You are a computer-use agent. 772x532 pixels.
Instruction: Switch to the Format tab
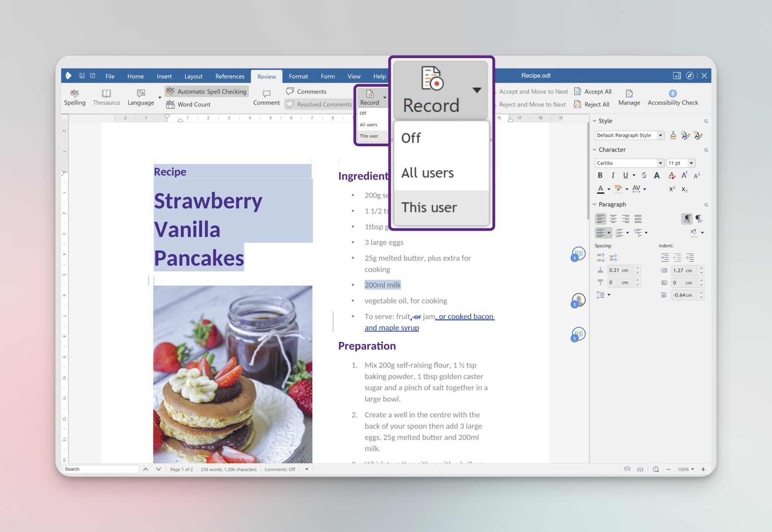point(298,76)
